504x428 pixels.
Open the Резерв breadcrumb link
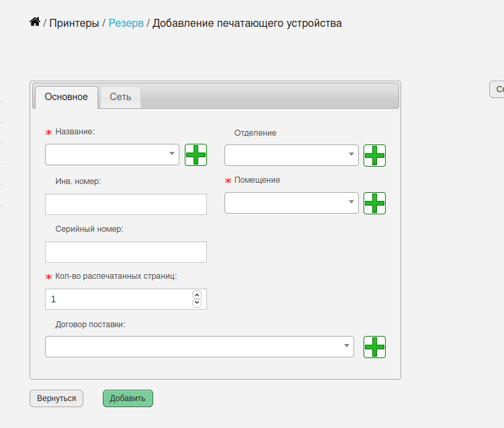126,23
